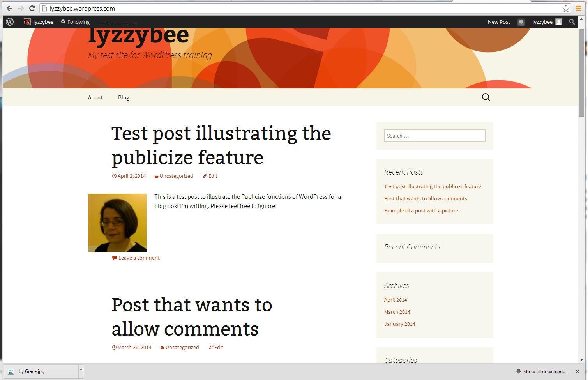Open the April 2014 archive link
588x380 pixels.
tap(396, 300)
